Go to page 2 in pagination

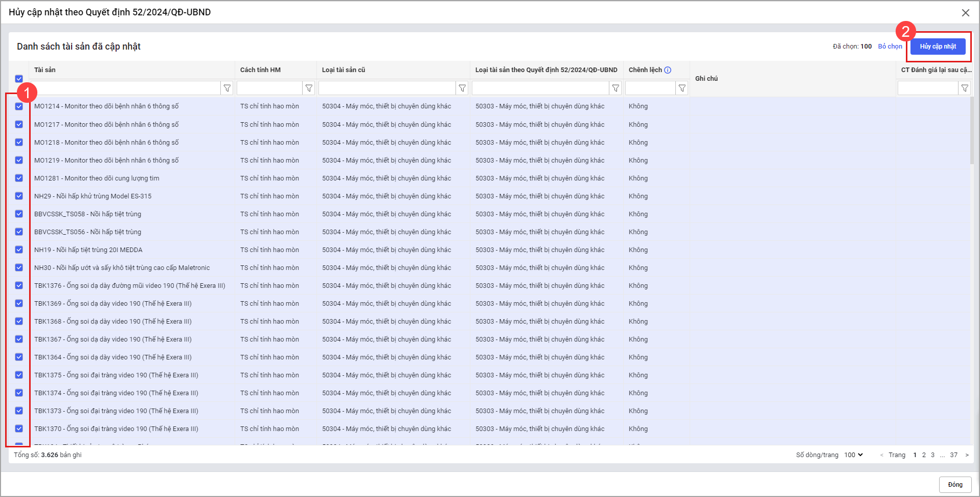(924, 455)
